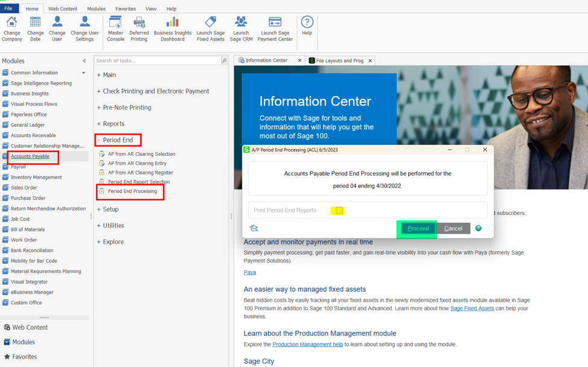Open Help from the ribbon
This screenshot has width=588, height=367.
tap(307, 26)
